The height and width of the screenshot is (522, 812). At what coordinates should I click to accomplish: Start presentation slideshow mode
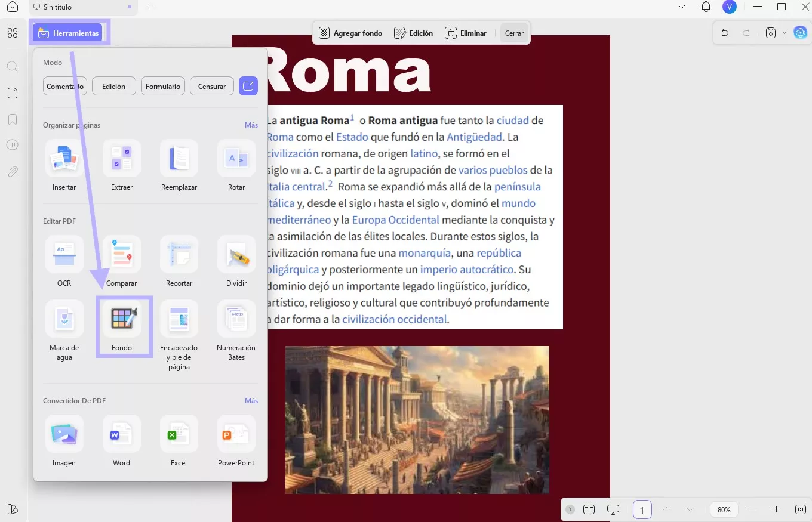[613, 509]
